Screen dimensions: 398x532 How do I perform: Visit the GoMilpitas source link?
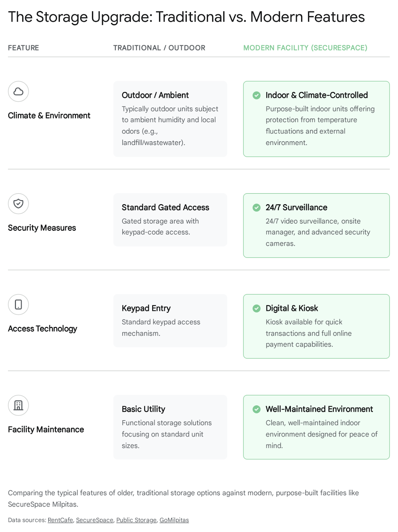(x=174, y=520)
